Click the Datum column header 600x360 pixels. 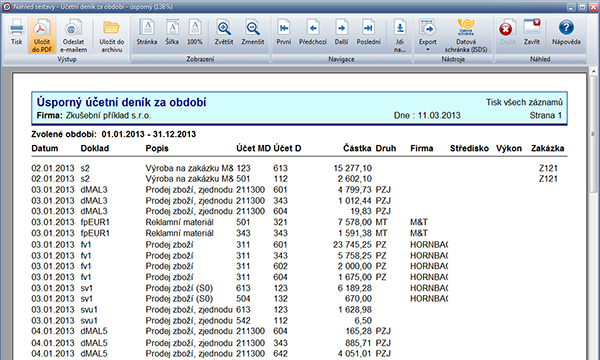point(45,148)
